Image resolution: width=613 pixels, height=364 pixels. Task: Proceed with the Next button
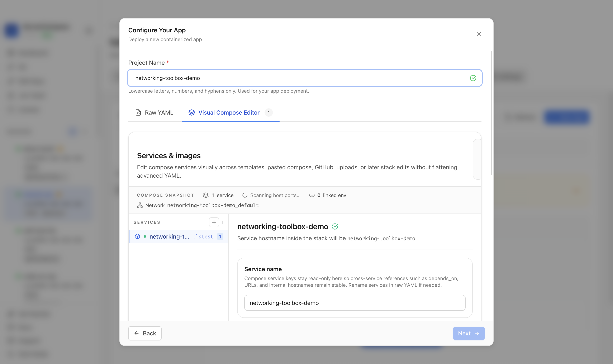pos(469,333)
